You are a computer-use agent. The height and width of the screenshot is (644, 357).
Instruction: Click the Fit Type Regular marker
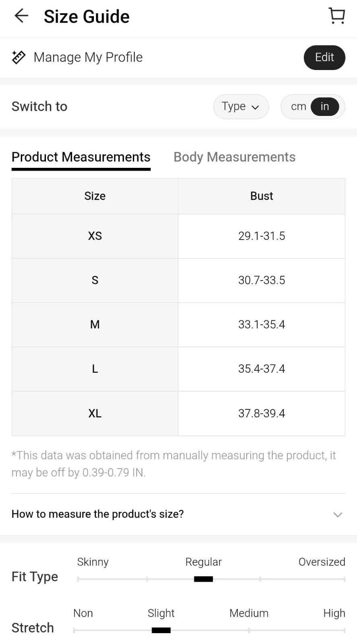coord(203,579)
